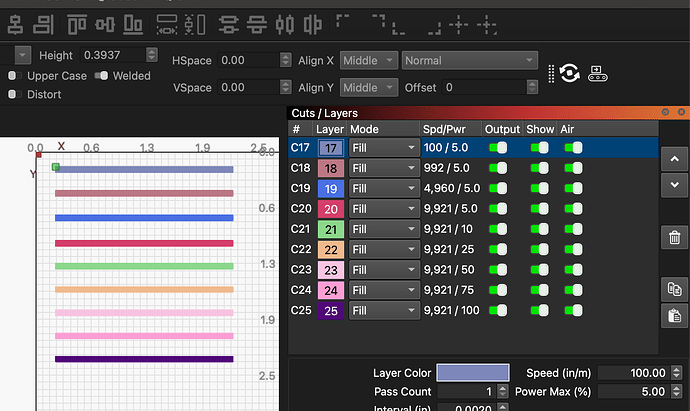Move selection to upper-right corner
This screenshot has width=690, height=411.
tap(378, 21)
